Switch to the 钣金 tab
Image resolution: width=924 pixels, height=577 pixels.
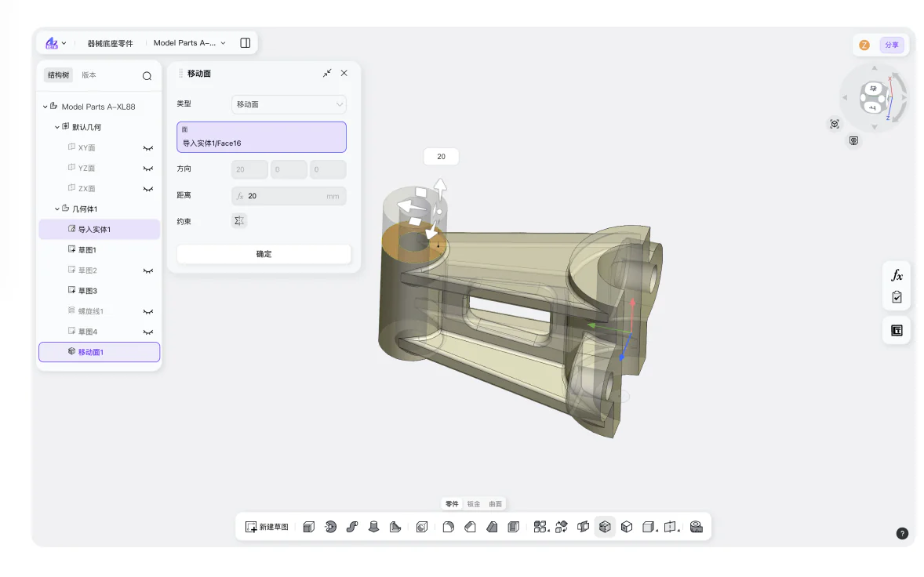point(474,504)
